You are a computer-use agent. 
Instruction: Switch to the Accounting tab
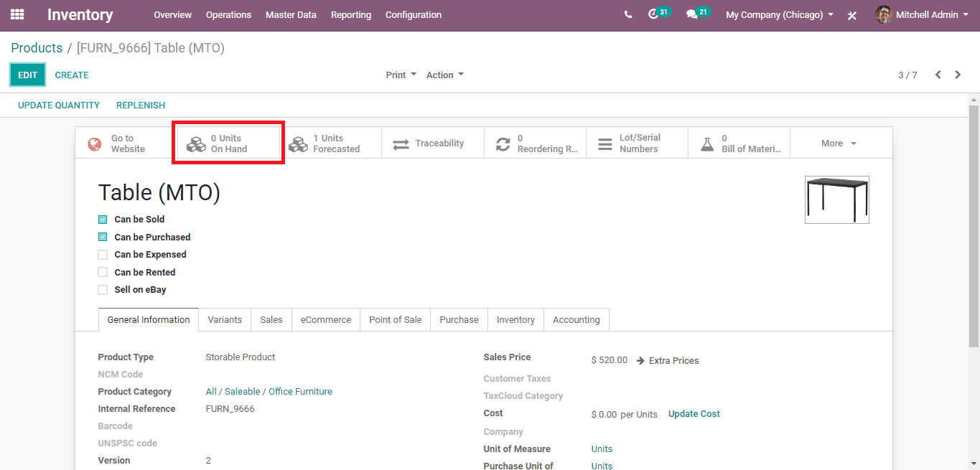(x=577, y=320)
